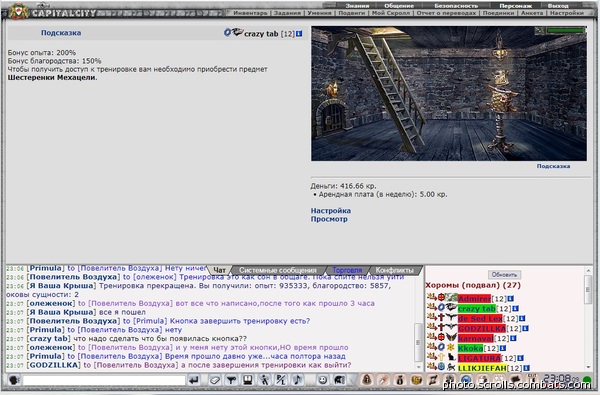Click the head silhouette icon left of input
Image resolution: width=600 pixels, height=395 pixels.
pyautogui.click(x=14, y=380)
